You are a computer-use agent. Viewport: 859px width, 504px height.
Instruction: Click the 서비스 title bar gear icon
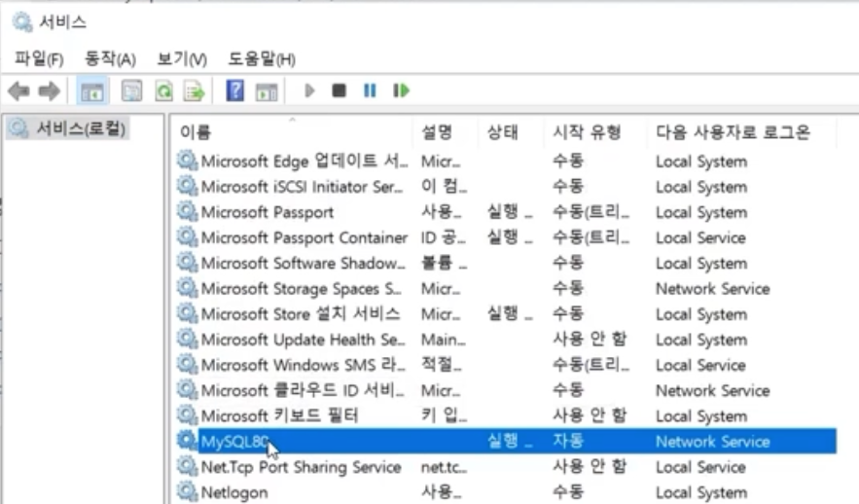[x=22, y=22]
